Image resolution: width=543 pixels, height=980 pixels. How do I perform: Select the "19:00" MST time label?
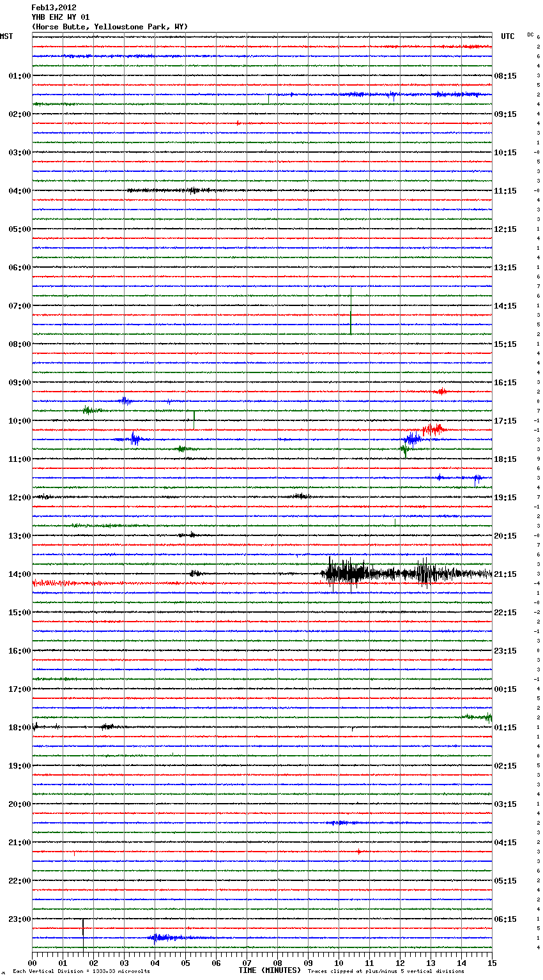(x=20, y=766)
